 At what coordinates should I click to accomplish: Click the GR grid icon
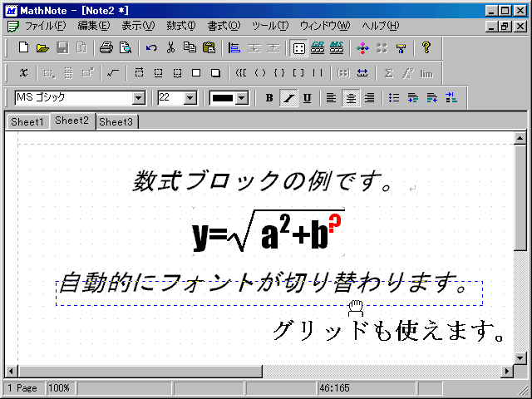(318, 48)
